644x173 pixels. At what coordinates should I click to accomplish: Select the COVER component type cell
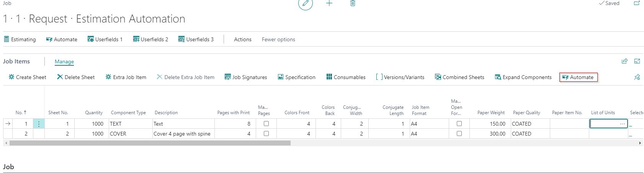click(131, 134)
